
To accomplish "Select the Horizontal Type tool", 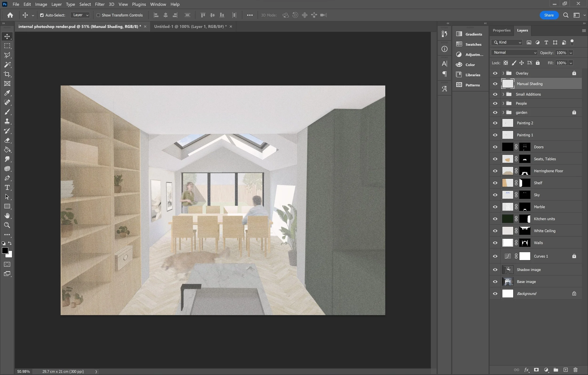I will [x=7, y=188].
